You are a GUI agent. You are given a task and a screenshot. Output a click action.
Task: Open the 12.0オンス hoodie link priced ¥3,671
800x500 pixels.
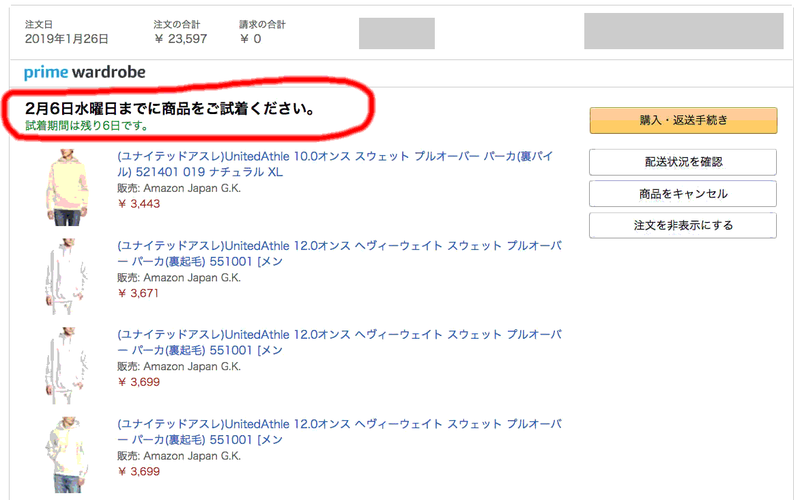[x=340, y=253]
